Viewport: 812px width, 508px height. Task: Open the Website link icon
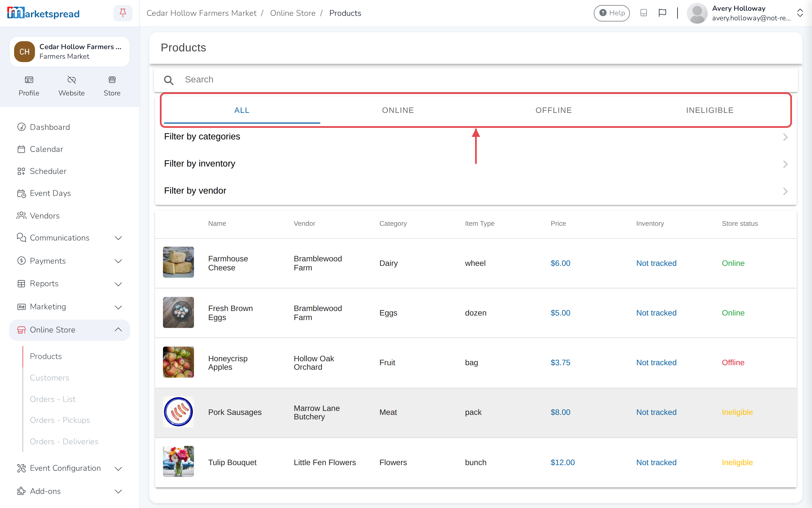coord(71,86)
